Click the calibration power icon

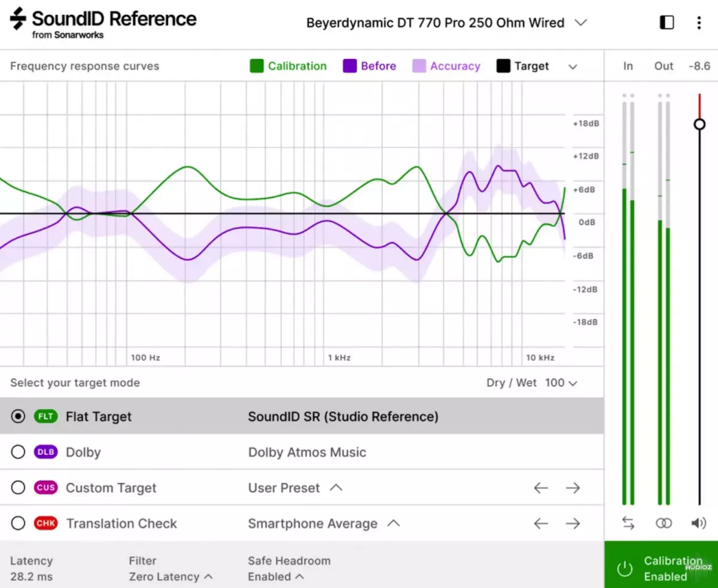624,569
